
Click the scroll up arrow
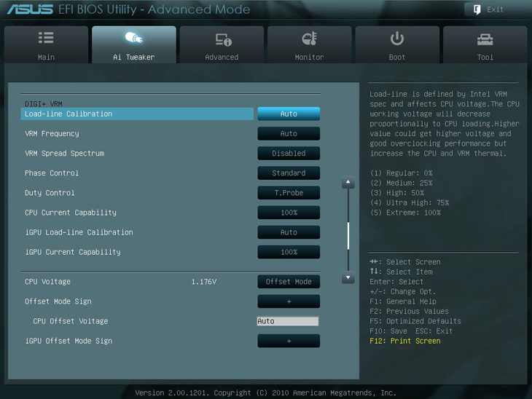click(348, 183)
